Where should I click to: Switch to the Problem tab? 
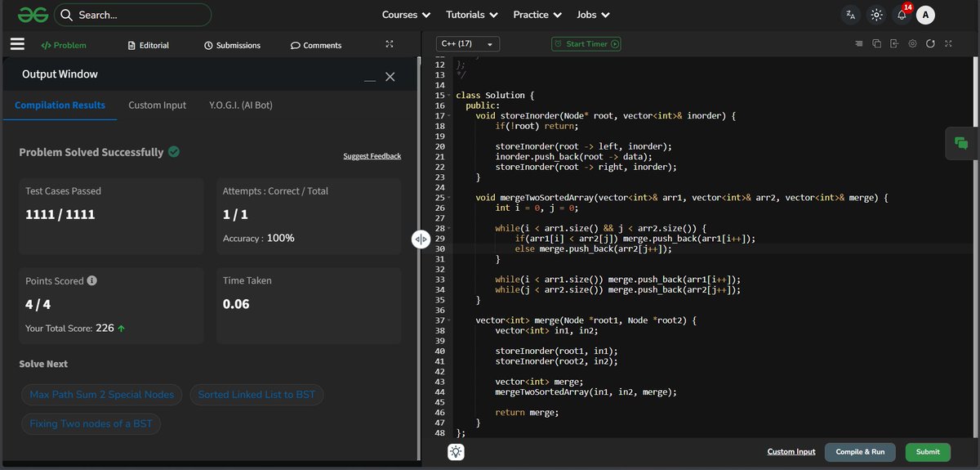pyautogui.click(x=64, y=45)
